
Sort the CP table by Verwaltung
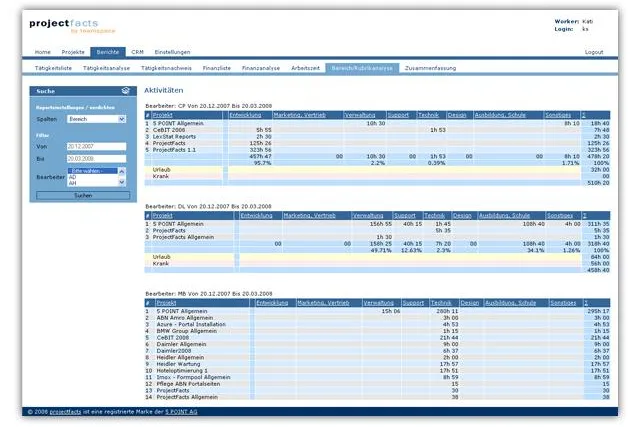coord(360,115)
